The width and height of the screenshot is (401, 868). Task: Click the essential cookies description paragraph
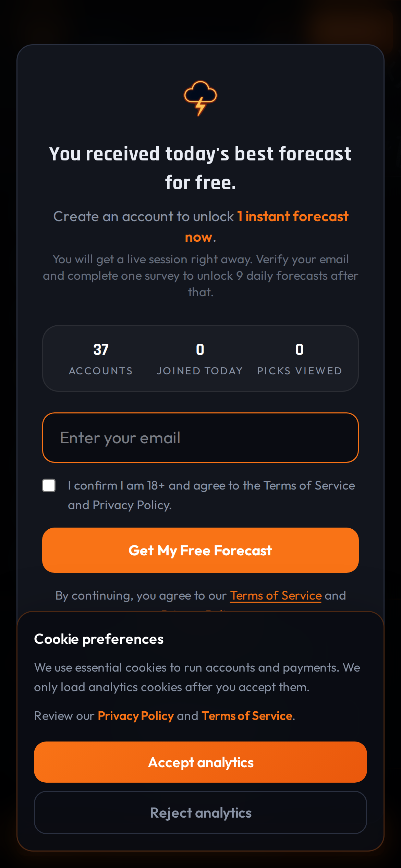point(197,677)
